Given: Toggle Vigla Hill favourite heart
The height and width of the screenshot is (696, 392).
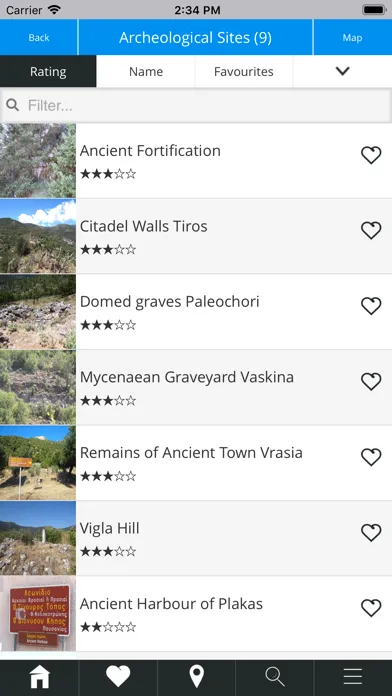Looking at the screenshot, I should point(371,533).
